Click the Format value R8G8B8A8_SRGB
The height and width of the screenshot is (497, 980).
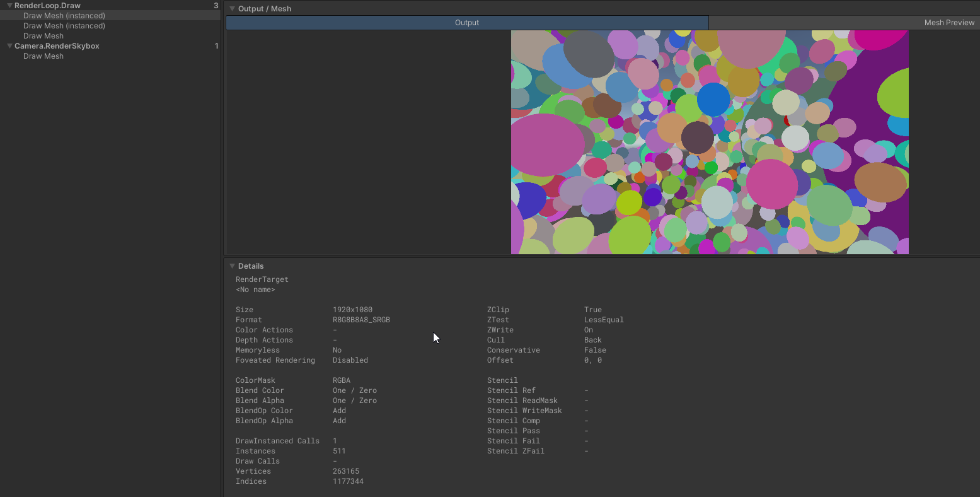tap(361, 320)
